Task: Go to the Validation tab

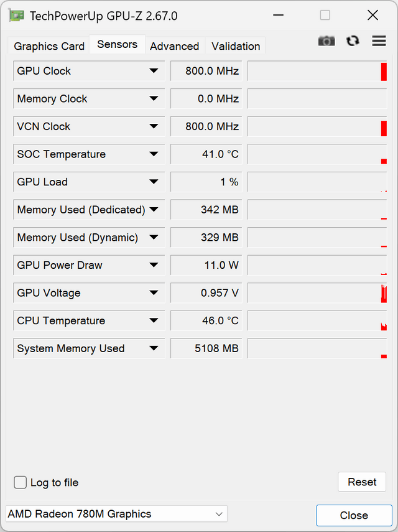Action: click(236, 46)
